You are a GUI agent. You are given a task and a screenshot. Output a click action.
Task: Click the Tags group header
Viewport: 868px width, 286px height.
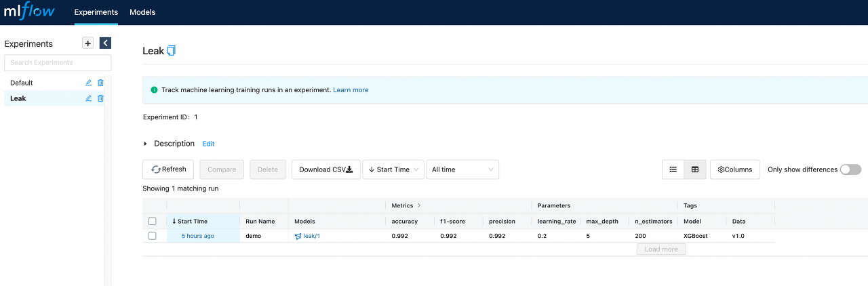pyautogui.click(x=690, y=205)
